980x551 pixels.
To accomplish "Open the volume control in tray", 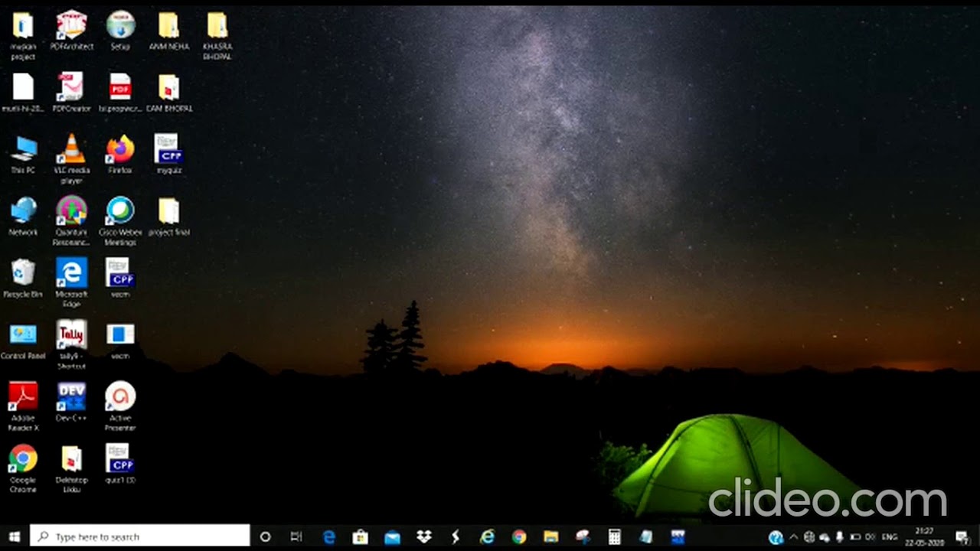I will pos(870,536).
